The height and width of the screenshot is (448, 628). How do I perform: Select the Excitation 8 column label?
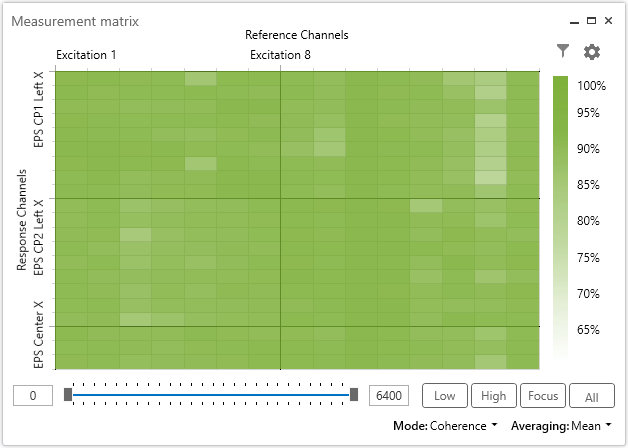tap(280, 55)
